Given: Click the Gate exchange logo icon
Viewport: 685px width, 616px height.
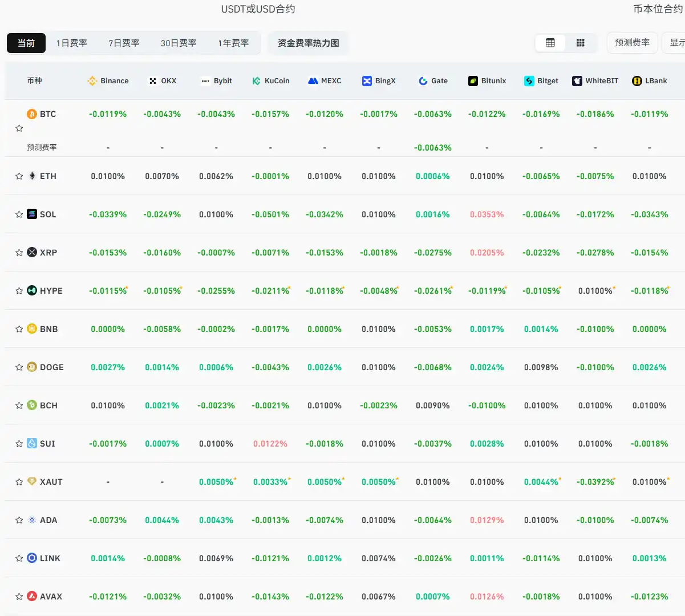Looking at the screenshot, I should (x=423, y=81).
